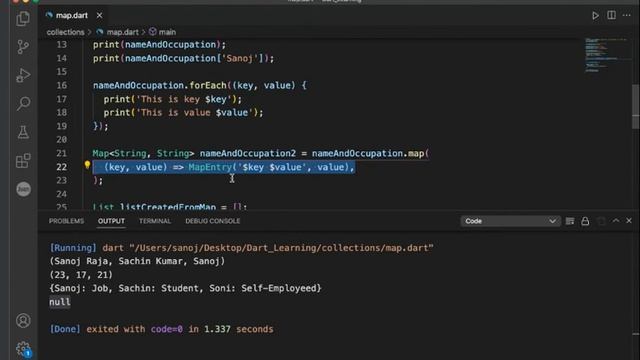
Task: Click the '{Sanoj: Job, Sachin: Student...' output line
Action: 185,288
